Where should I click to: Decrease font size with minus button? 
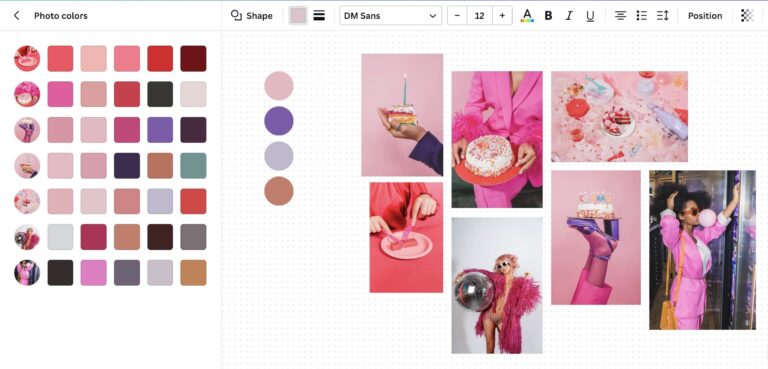pyautogui.click(x=457, y=16)
